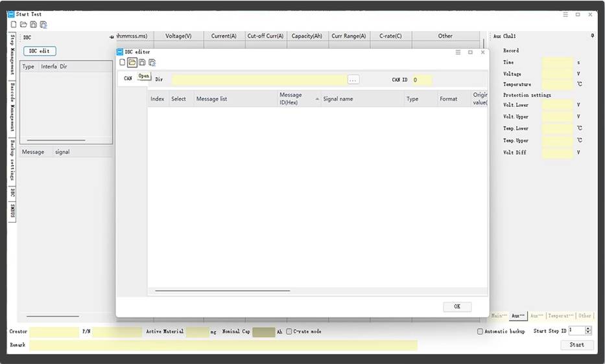Pin the Aux Chnl panel
The image size is (605, 364).
[x=592, y=36]
